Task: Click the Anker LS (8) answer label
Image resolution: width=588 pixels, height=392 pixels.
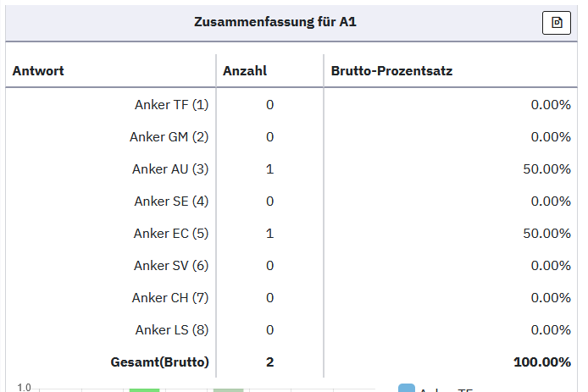Action: 172,330
